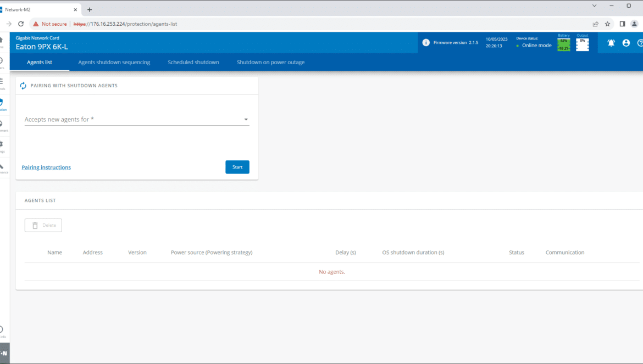Click the refresh icon beside Pairing heading

(23, 86)
